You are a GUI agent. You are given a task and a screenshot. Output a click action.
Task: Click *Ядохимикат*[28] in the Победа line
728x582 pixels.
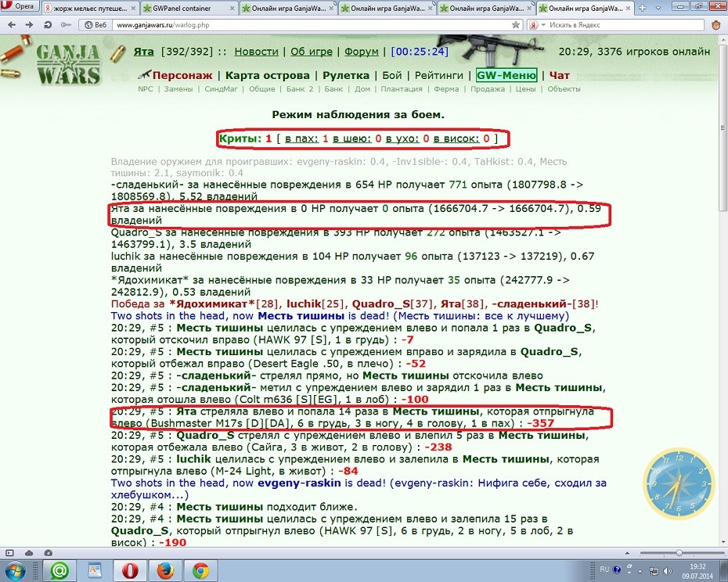point(223,304)
